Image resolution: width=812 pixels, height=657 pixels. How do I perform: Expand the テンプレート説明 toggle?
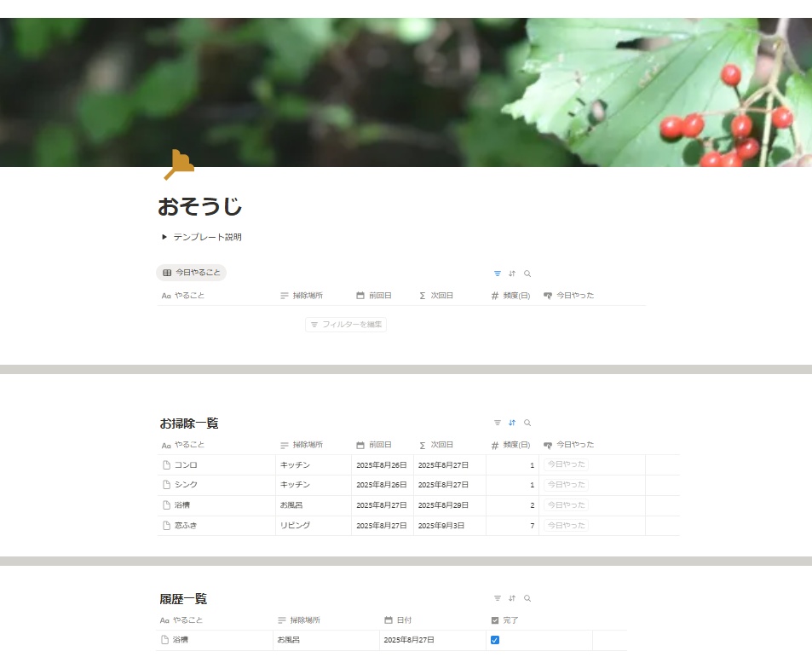coord(164,237)
